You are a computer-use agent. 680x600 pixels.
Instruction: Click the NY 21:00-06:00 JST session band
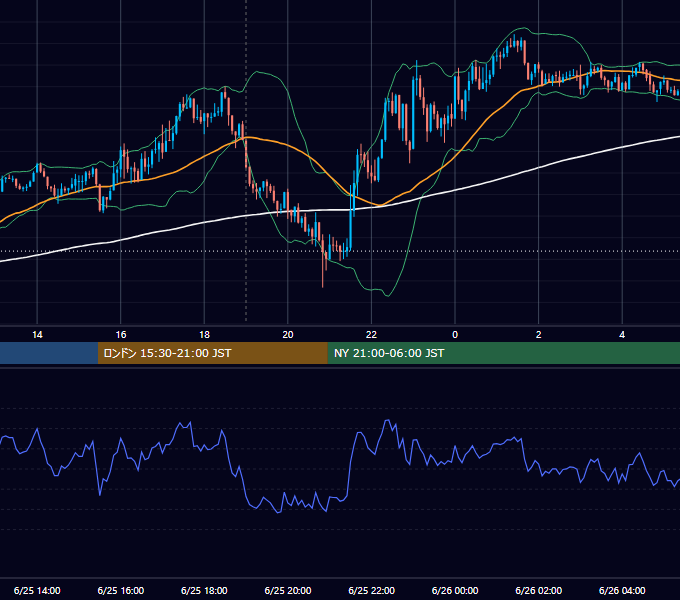point(503,353)
